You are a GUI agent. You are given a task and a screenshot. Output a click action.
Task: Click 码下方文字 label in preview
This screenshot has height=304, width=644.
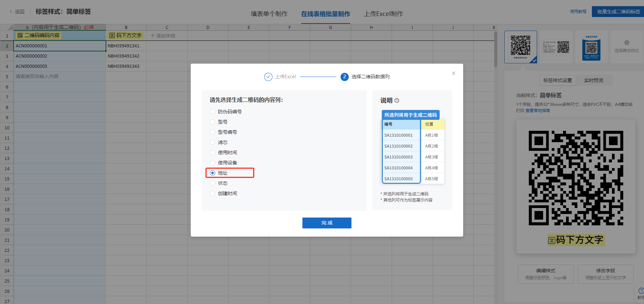coord(576,240)
